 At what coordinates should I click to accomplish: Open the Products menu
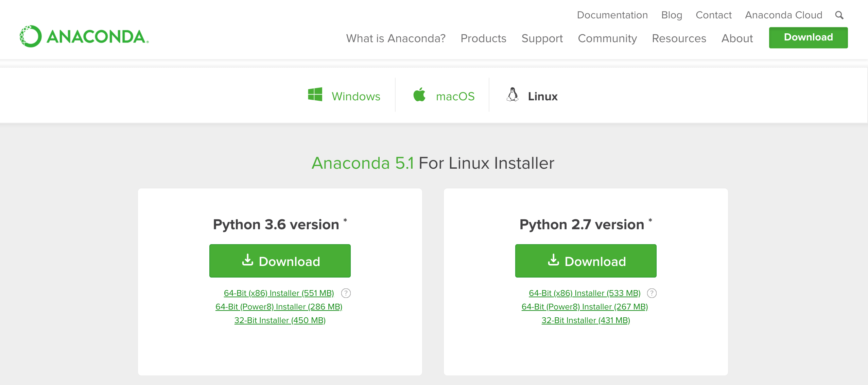point(483,38)
